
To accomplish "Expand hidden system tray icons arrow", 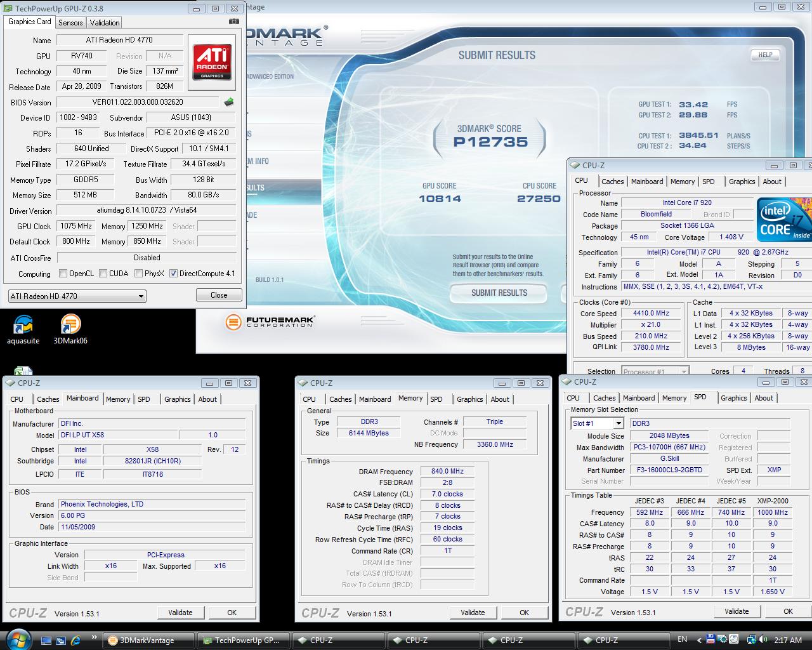I will [x=700, y=640].
